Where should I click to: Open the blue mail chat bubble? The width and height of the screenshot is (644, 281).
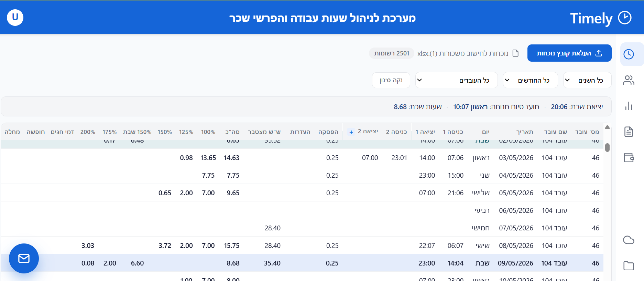24,258
